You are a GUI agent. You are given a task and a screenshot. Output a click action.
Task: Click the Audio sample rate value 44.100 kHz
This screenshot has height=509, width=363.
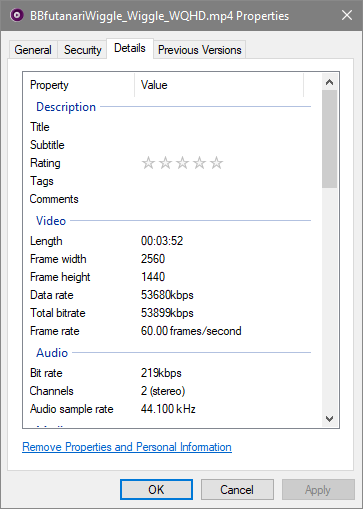pos(168,409)
